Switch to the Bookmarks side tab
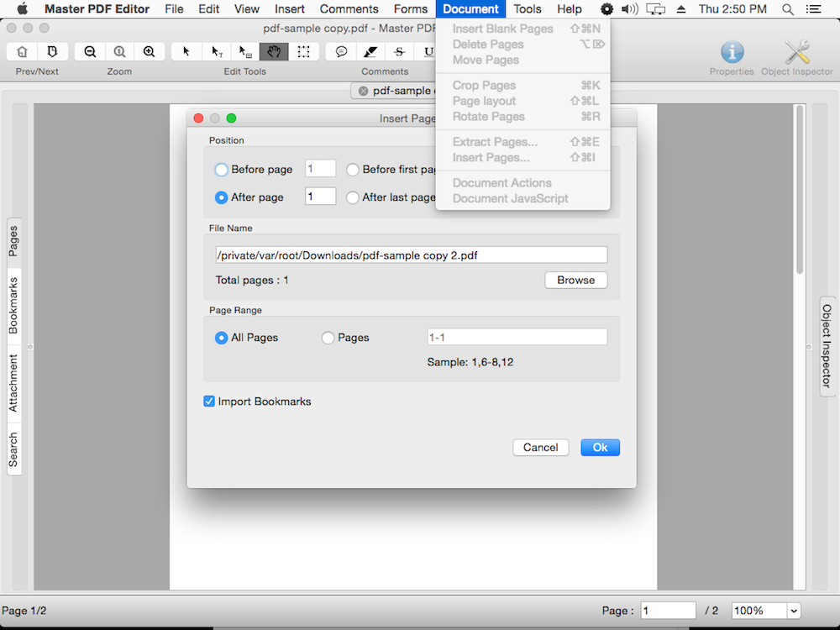The height and width of the screenshot is (630, 840). 14,306
